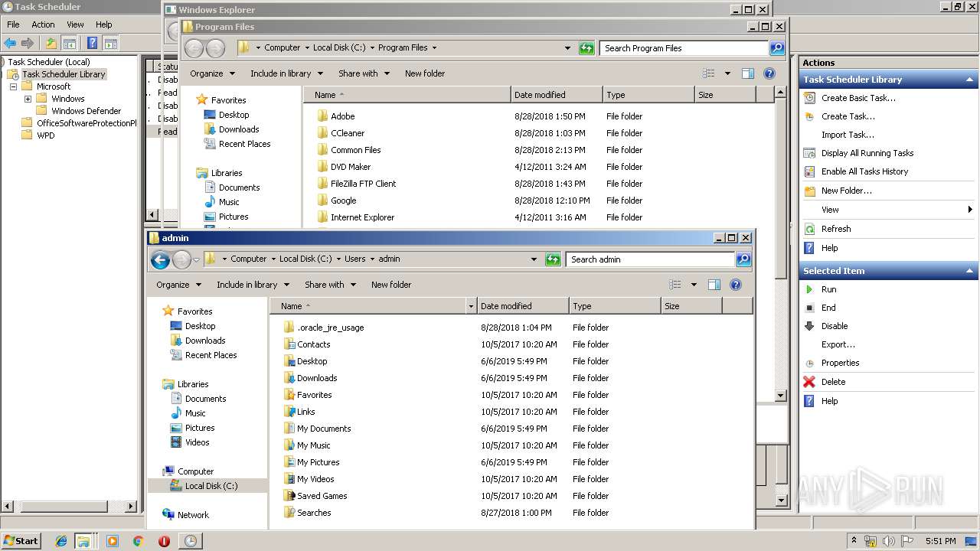Click the Disable arrow icon
The width and height of the screenshot is (980, 551).
(809, 326)
